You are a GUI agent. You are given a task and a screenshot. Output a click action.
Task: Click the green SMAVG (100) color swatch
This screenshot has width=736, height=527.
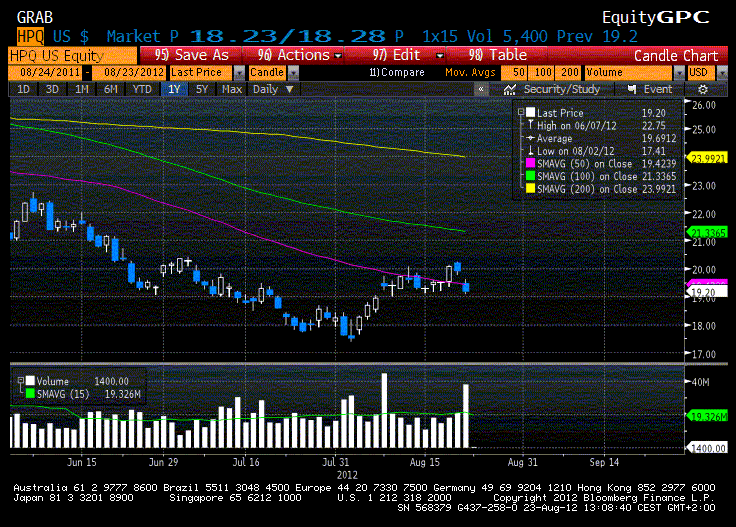[530, 176]
